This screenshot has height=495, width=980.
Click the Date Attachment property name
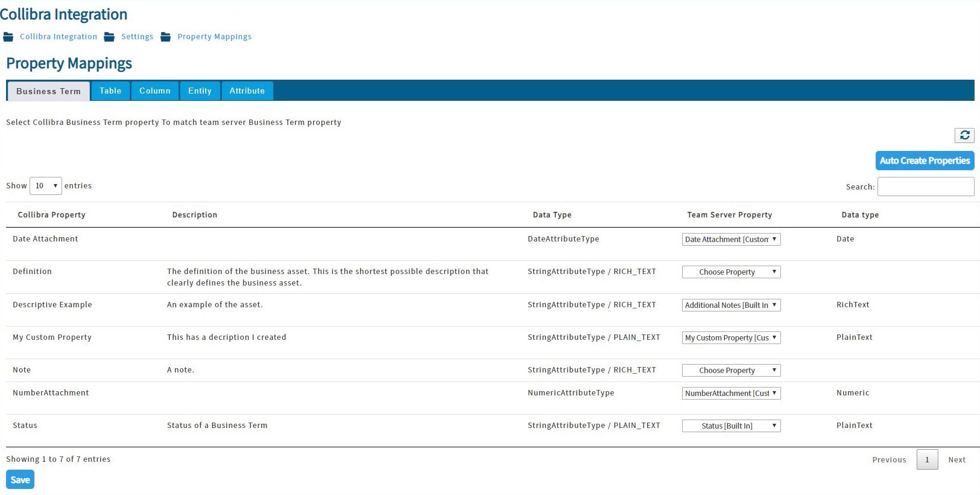point(46,239)
